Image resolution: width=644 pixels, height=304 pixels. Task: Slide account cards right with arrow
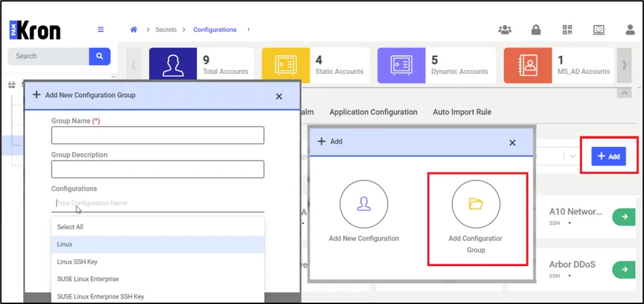(624, 65)
